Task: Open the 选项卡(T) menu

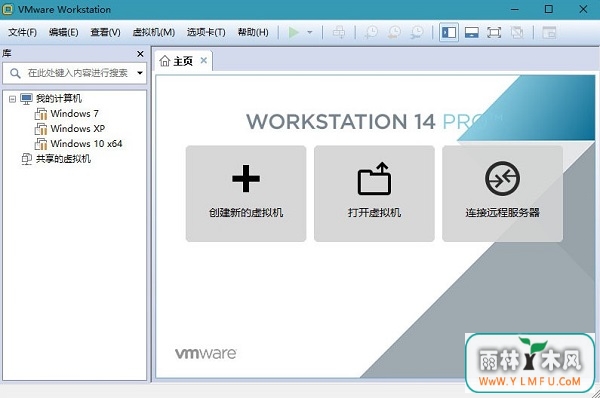Action: coord(206,32)
